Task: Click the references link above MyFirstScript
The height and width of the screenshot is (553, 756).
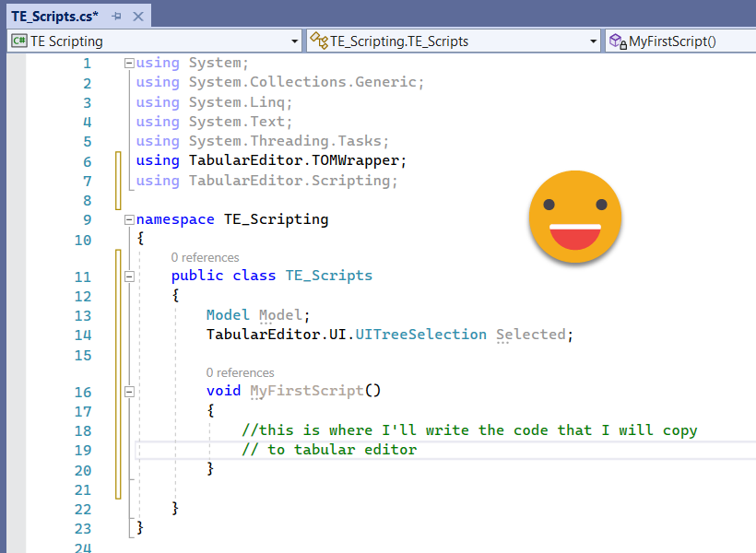Action: click(240, 373)
